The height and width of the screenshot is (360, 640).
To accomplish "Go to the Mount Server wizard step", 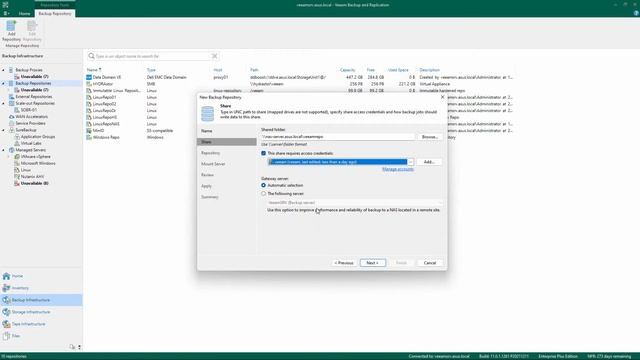I will click(x=213, y=164).
